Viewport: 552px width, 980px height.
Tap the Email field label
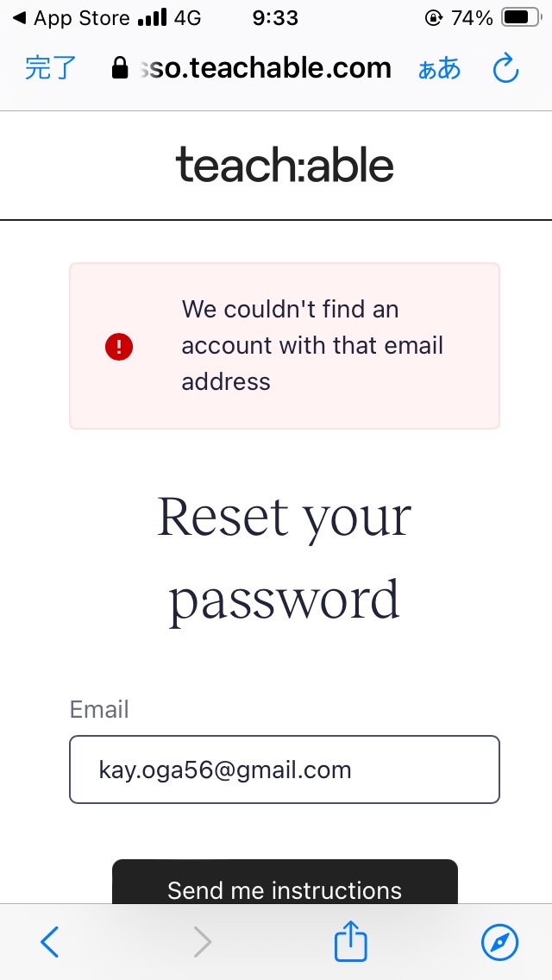pyautogui.click(x=99, y=709)
